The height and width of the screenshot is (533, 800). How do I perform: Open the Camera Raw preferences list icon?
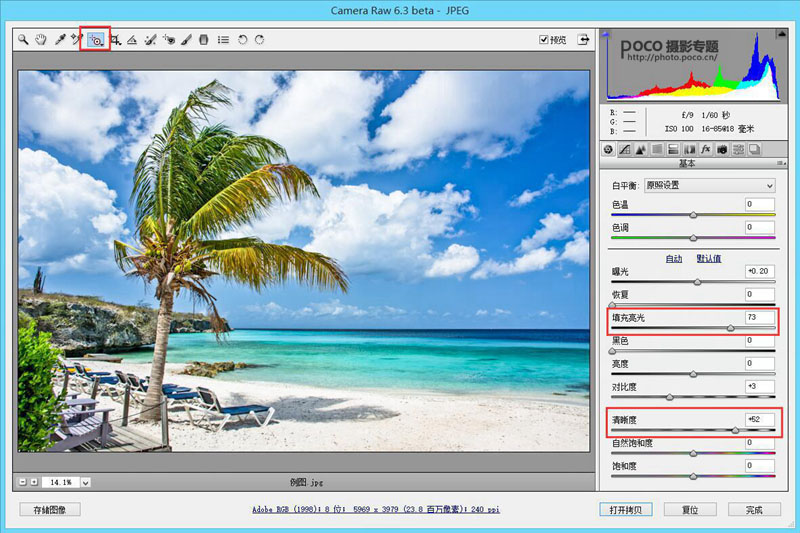[x=223, y=39]
